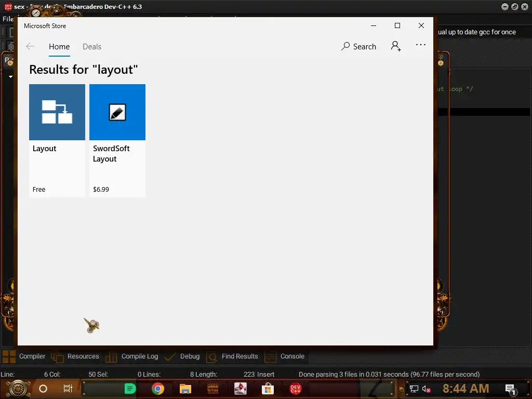The height and width of the screenshot is (399, 532).
Task: Switch to the Home tab
Action: pyautogui.click(x=59, y=46)
